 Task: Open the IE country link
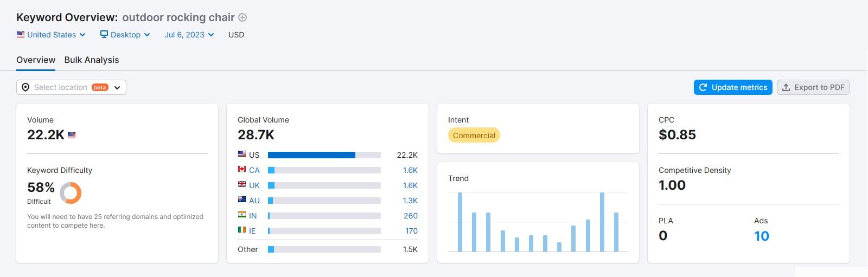252,231
